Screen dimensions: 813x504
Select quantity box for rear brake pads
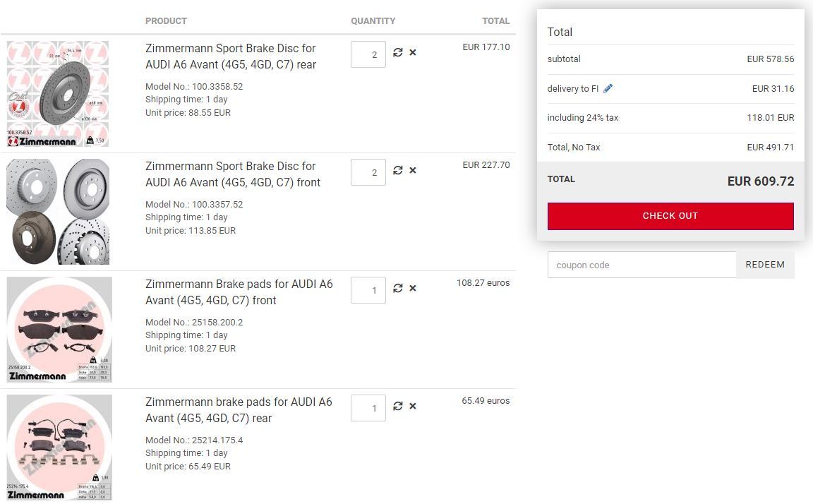[368, 408]
